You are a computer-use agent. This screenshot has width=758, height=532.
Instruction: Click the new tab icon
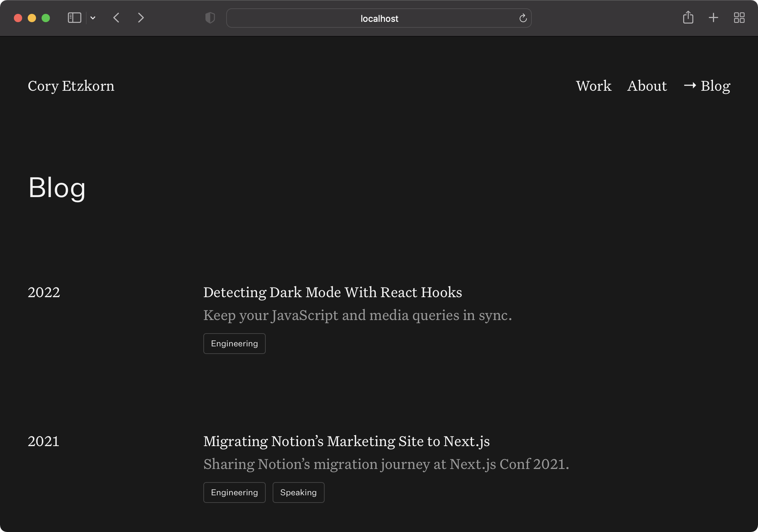(714, 17)
